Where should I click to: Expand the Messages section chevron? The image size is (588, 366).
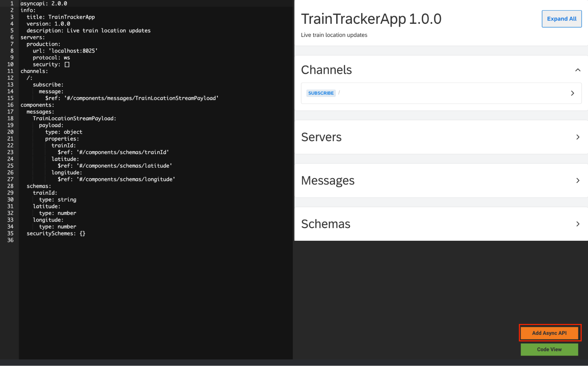click(x=577, y=181)
